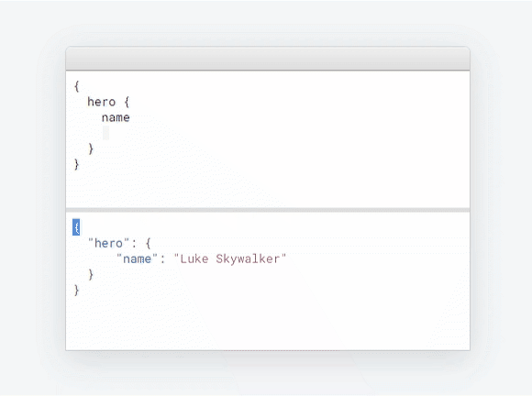Click the gray window title bar
The height and width of the screenshot is (396, 532).
[268, 59]
